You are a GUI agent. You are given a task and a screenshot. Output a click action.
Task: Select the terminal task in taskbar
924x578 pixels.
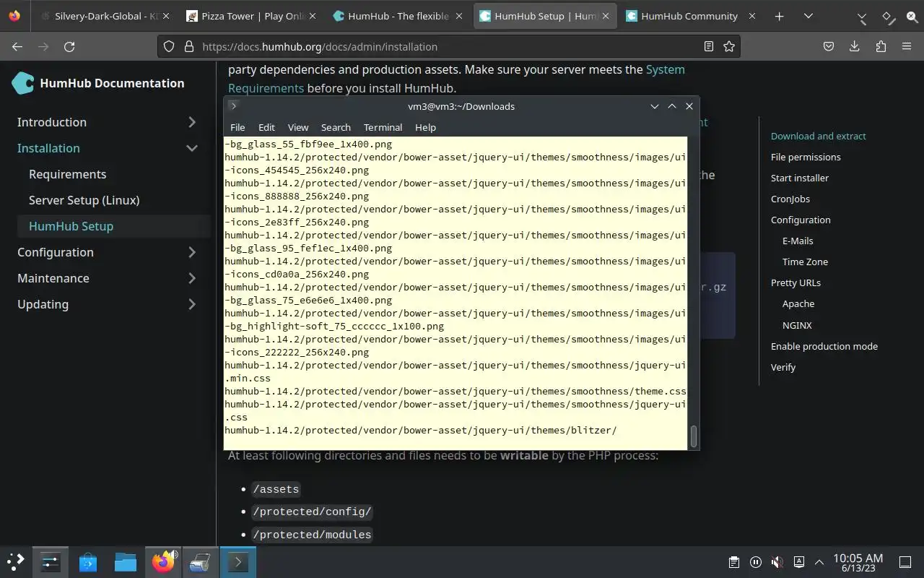(x=237, y=561)
